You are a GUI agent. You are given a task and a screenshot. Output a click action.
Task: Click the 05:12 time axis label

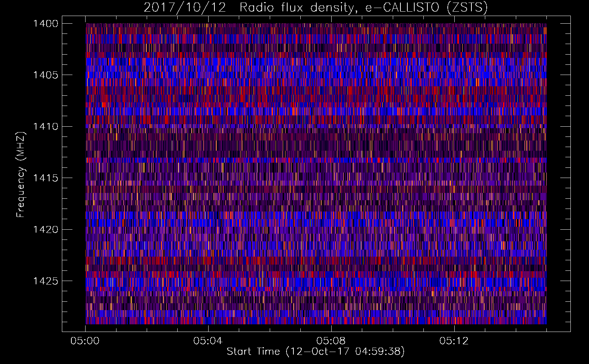pos(454,341)
